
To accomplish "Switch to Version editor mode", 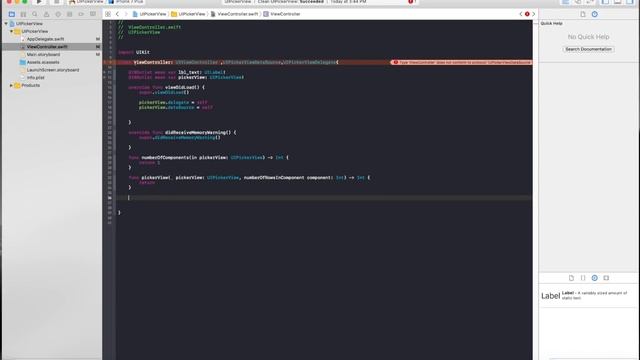I will [x=590, y=2].
